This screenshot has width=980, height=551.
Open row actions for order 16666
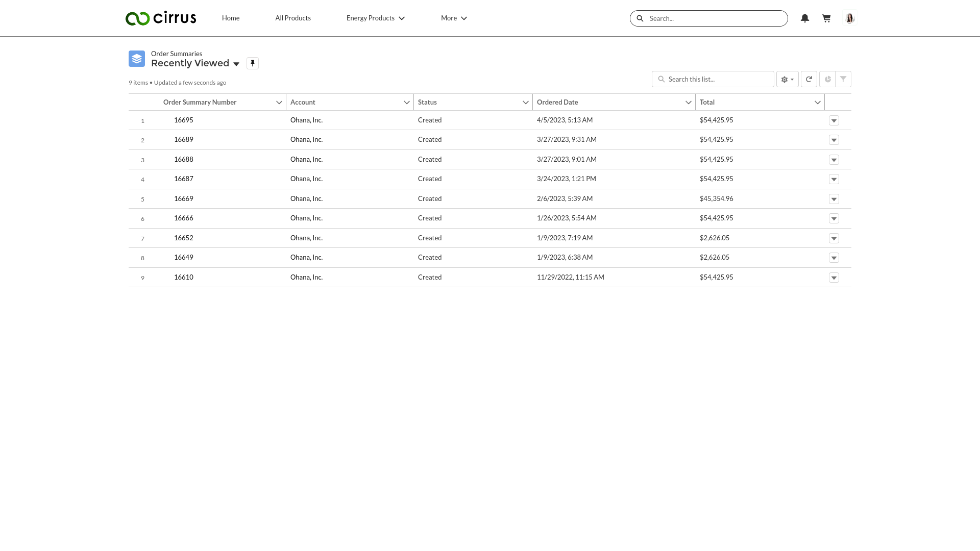click(x=834, y=218)
